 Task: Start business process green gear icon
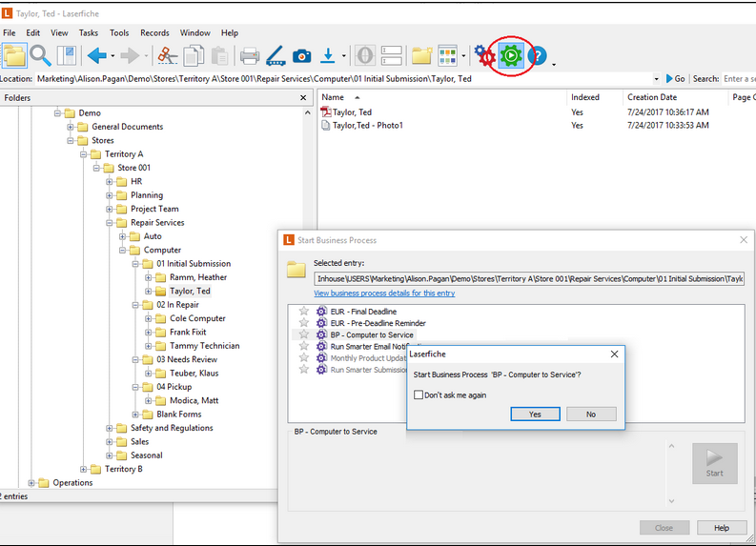click(511, 56)
